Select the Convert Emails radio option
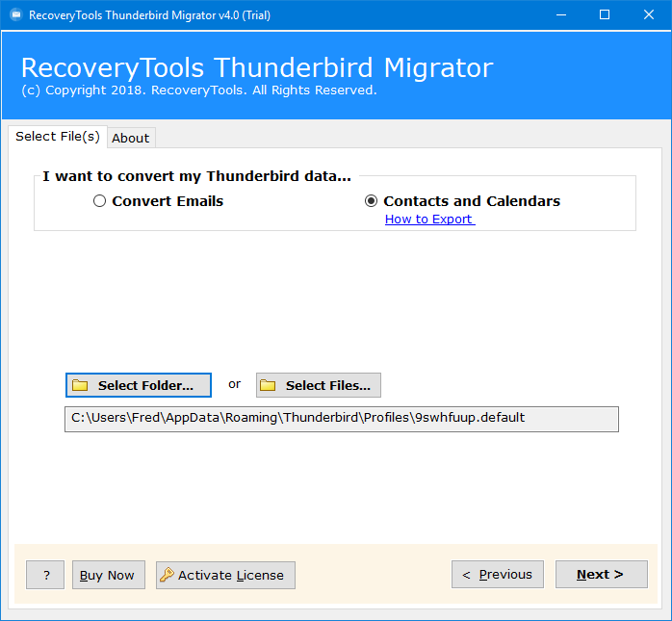This screenshot has height=621, width=672. coord(100,201)
